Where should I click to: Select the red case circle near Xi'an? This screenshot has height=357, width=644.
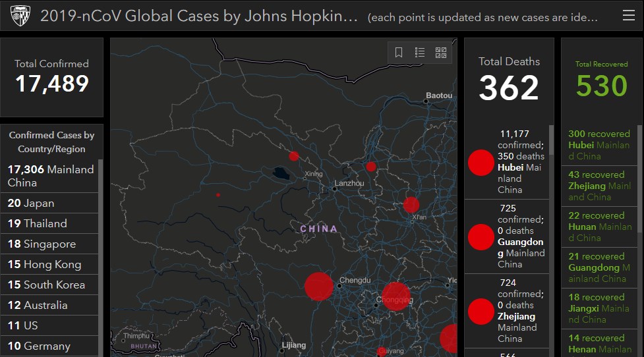411,205
